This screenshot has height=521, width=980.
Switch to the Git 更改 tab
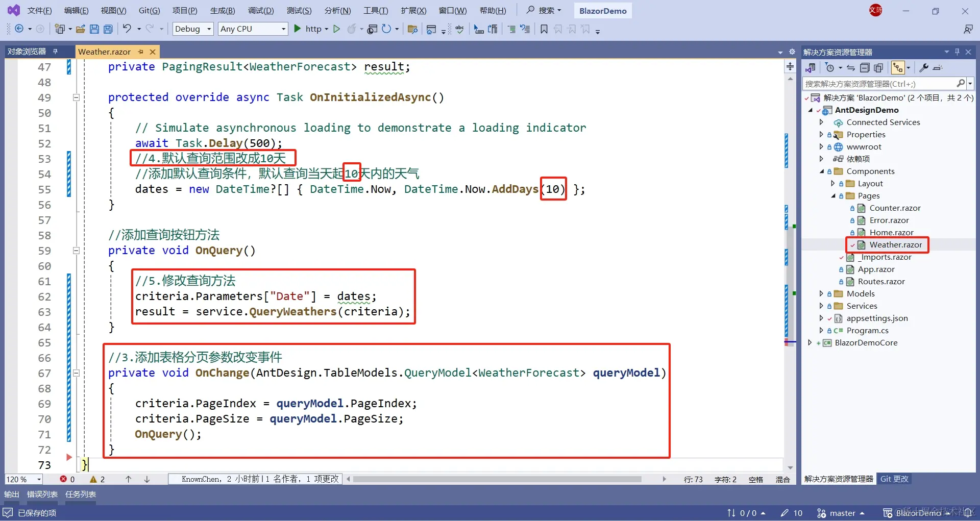pyautogui.click(x=894, y=479)
